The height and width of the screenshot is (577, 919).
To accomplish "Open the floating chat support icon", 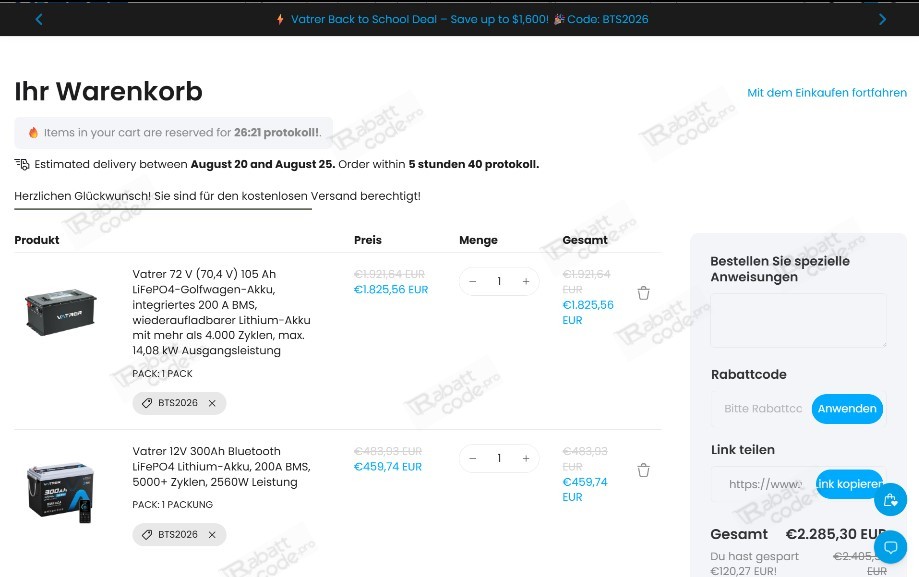I will pos(890,548).
